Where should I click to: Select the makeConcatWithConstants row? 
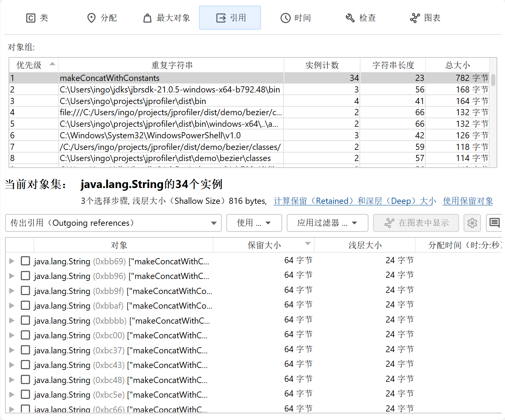click(110, 78)
